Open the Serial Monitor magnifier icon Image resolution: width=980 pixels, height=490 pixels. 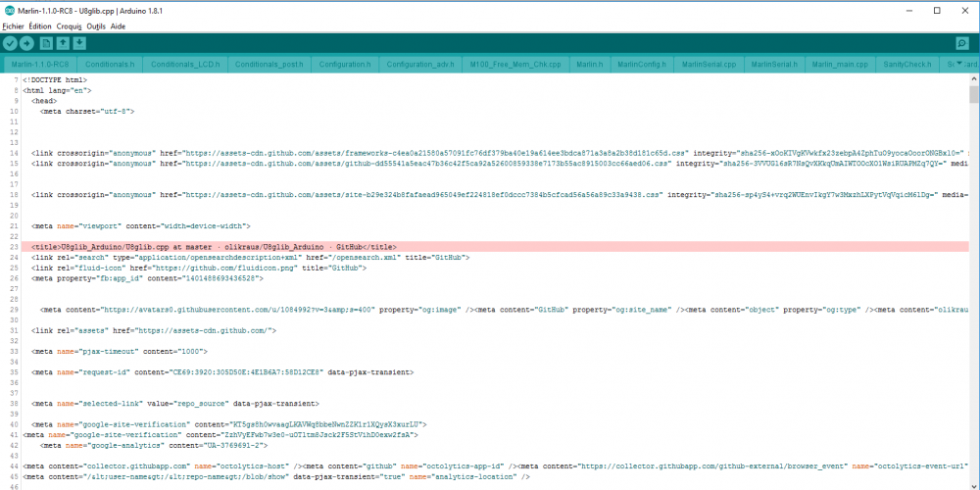click(962, 43)
